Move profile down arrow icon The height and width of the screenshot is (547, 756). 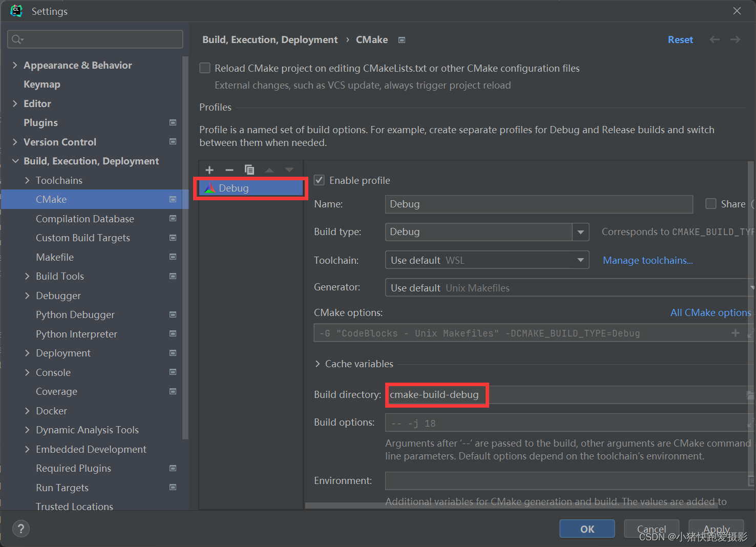(x=289, y=170)
